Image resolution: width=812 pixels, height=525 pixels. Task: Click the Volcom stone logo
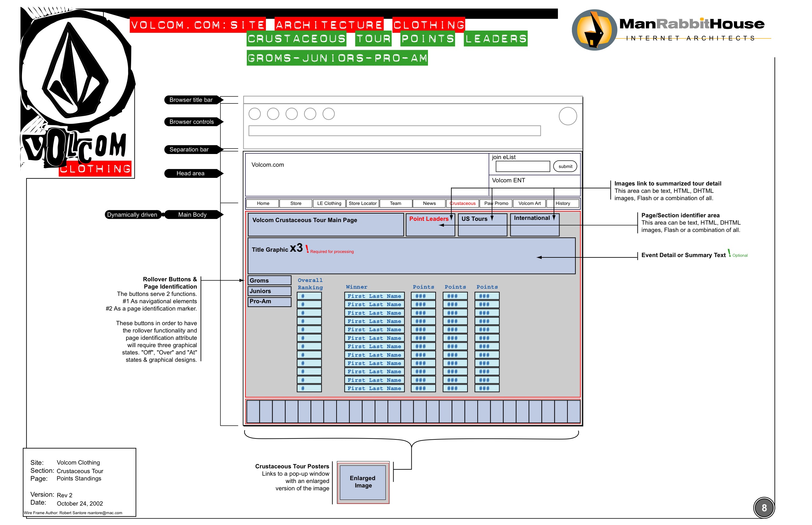click(x=76, y=70)
